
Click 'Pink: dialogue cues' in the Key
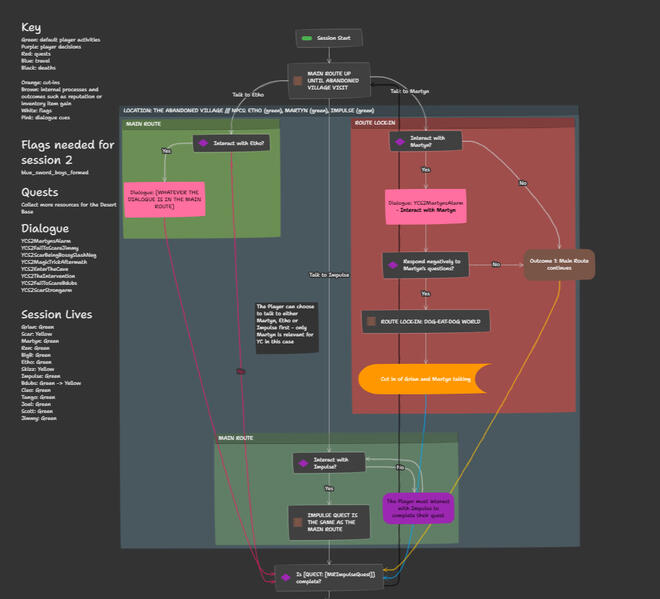tap(45, 117)
